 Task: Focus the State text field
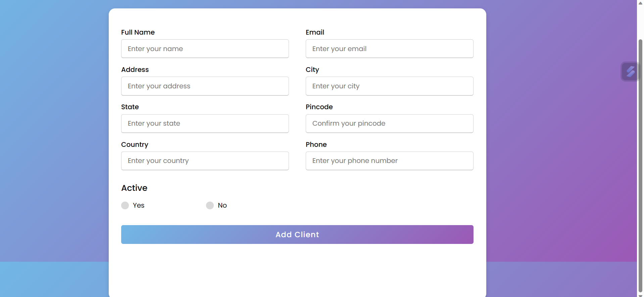[205, 123]
